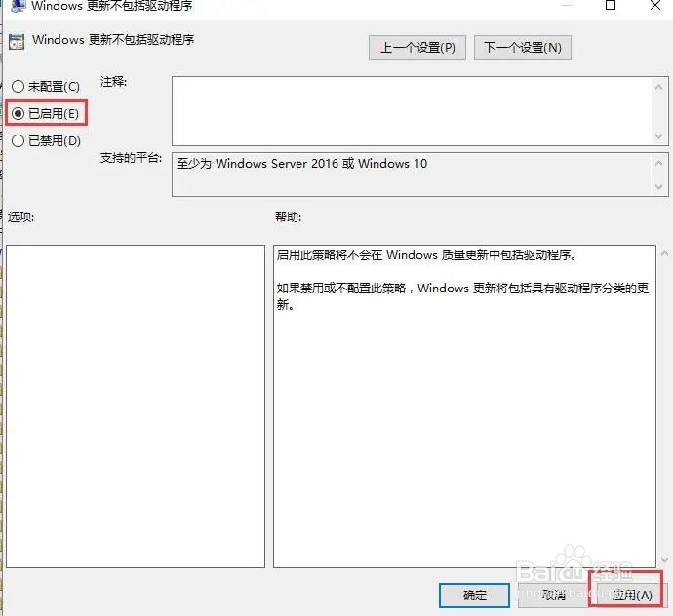Click the 选项: label
Screen dimensions: 673x616
[x=20, y=216]
